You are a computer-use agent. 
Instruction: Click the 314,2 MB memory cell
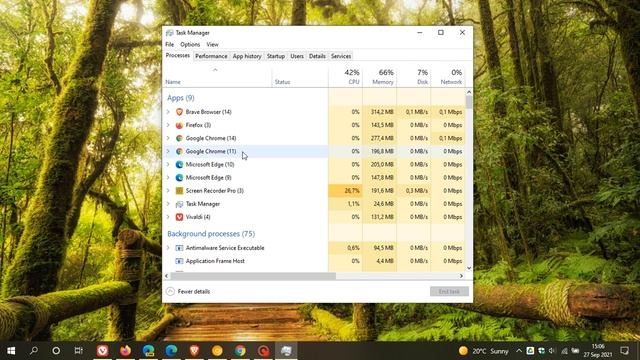(x=380, y=112)
